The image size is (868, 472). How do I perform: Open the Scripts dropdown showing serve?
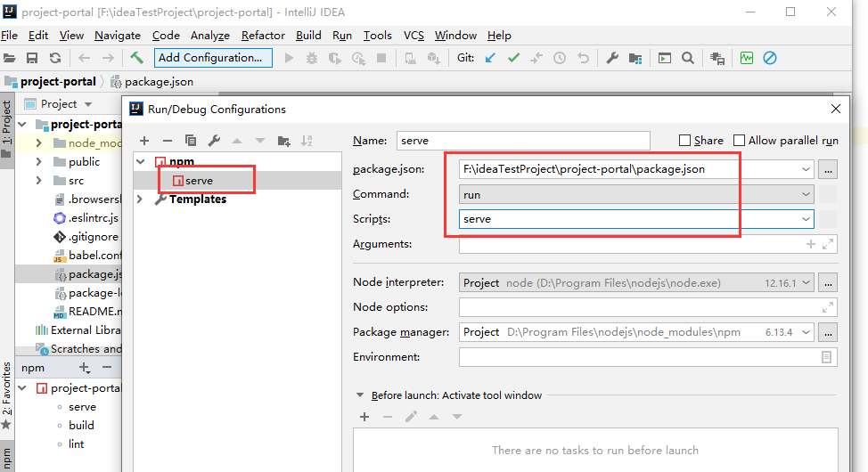806,219
